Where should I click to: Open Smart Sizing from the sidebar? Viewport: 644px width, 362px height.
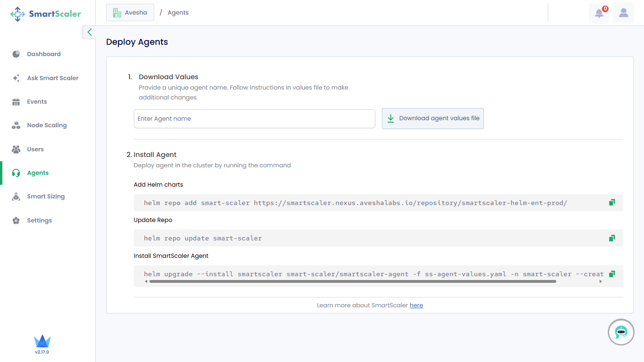(x=46, y=197)
